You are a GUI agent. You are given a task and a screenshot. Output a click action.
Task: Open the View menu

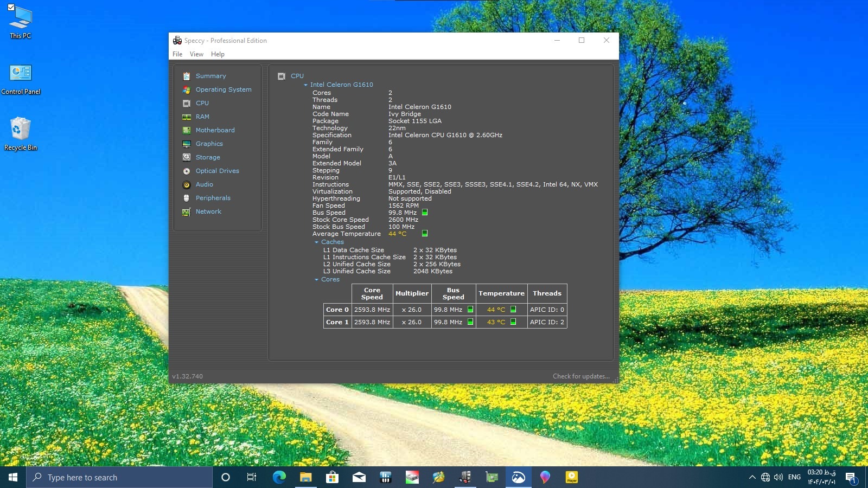point(196,54)
